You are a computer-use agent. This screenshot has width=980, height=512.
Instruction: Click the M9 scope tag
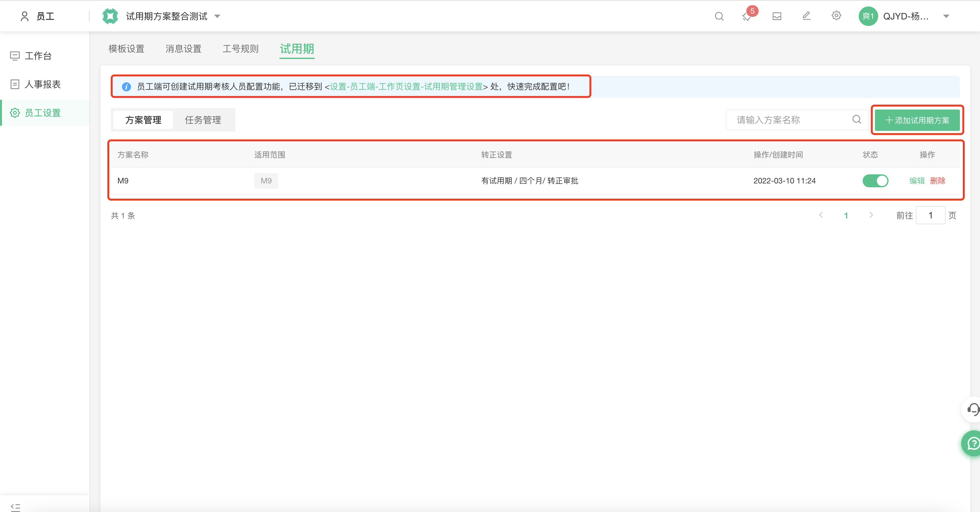point(266,181)
